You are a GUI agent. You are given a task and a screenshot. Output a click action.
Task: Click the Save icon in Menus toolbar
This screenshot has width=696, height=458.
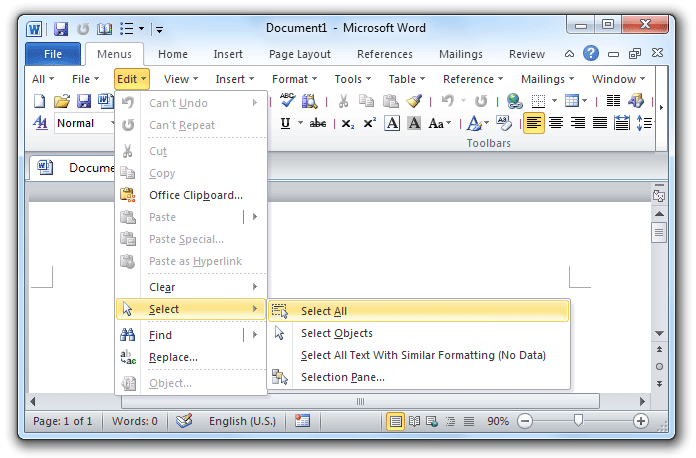pyautogui.click(x=84, y=101)
